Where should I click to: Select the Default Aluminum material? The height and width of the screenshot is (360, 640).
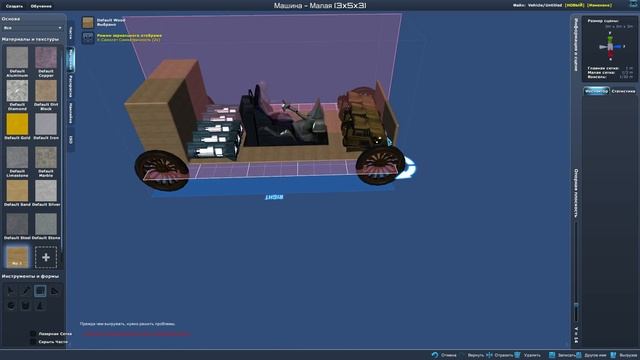click(17, 58)
